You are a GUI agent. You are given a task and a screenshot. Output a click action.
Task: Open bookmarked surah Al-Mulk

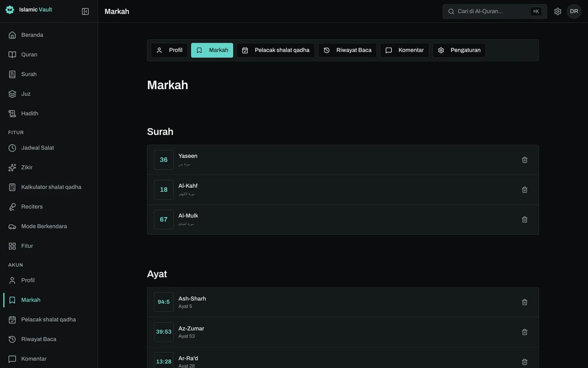[343, 219]
